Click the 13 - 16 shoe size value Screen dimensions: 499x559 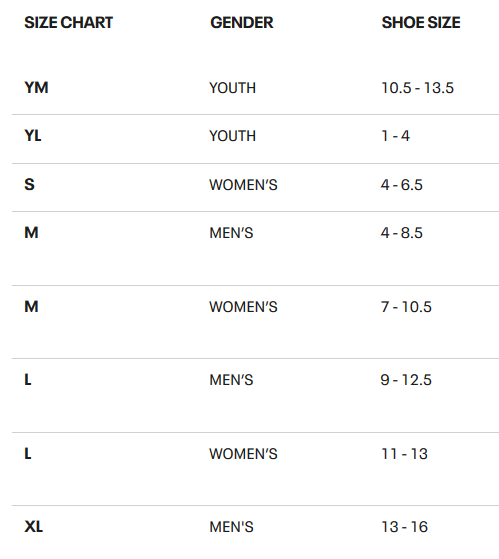[405, 527]
